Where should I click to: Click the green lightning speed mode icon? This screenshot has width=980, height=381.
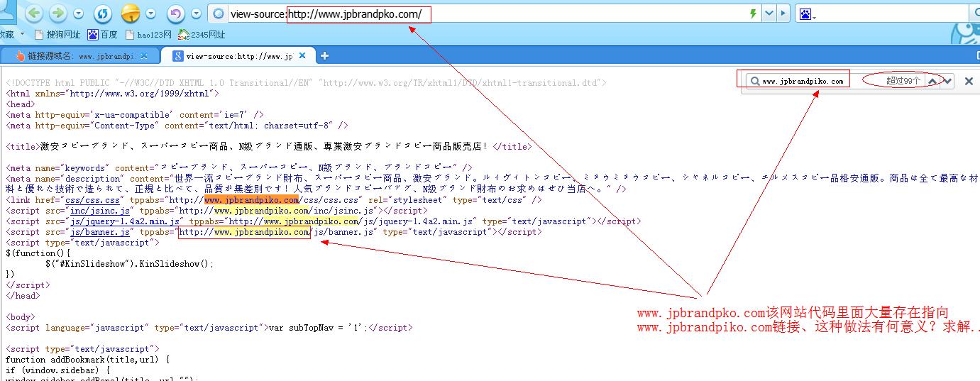(x=754, y=13)
